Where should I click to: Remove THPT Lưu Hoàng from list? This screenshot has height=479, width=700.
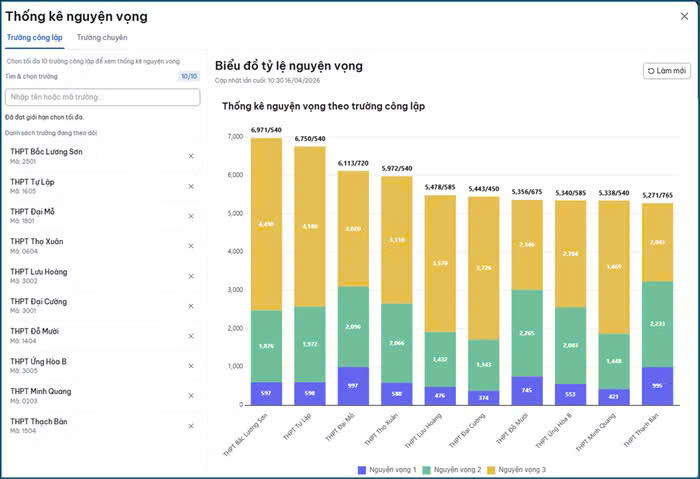191,275
